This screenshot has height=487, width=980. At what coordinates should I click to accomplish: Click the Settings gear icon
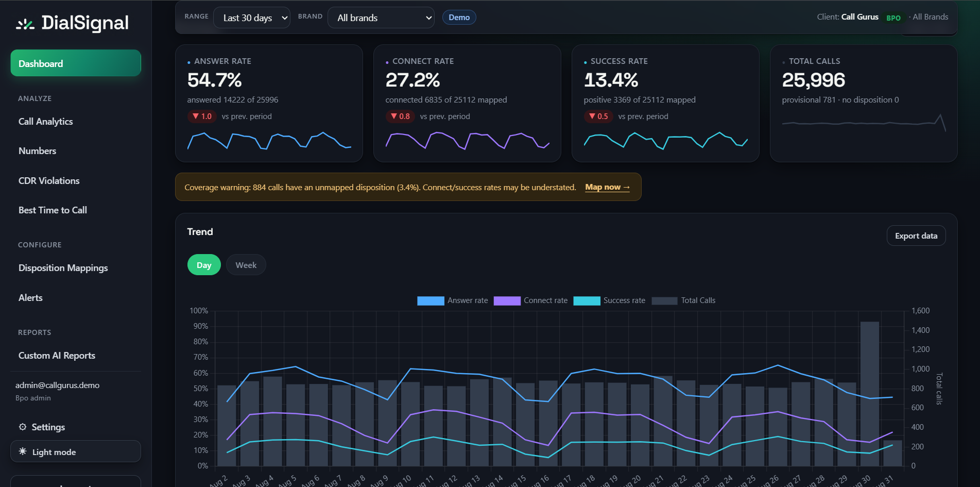pos(23,427)
